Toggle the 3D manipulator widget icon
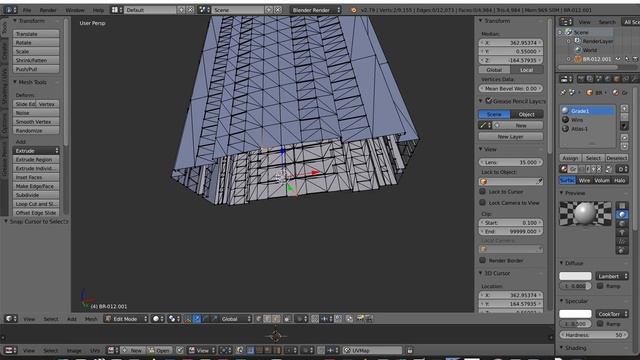This screenshot has width=640, height=360. click(188, 319)
